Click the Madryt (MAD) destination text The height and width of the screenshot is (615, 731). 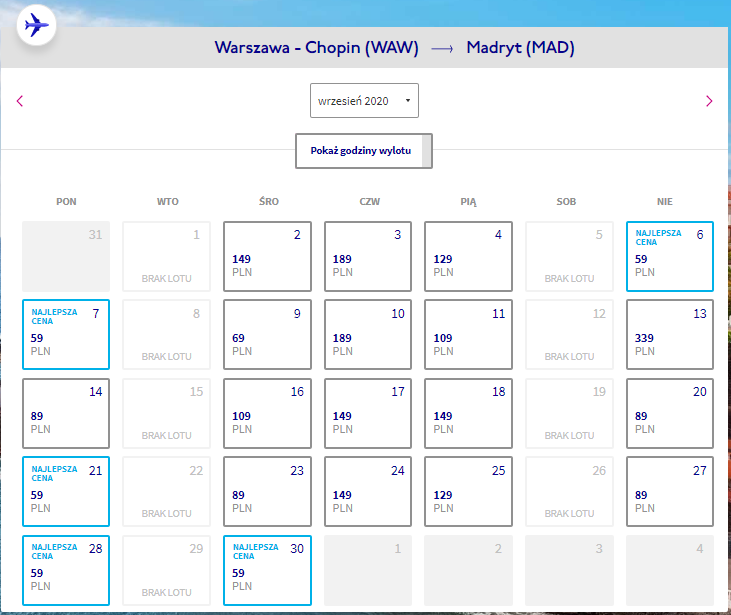click(520, 48)
